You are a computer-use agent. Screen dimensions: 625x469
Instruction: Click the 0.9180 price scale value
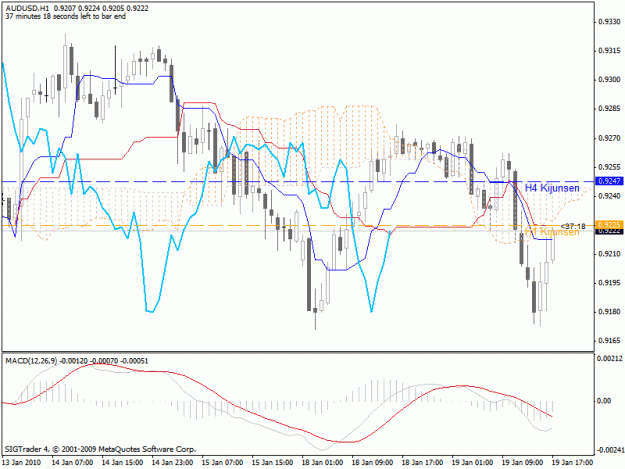[x=610, y=312]
